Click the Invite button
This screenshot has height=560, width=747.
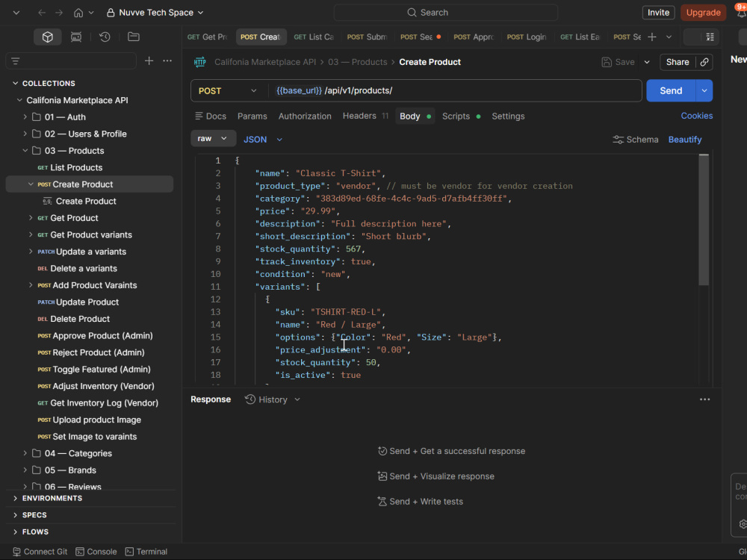[658, 13]
